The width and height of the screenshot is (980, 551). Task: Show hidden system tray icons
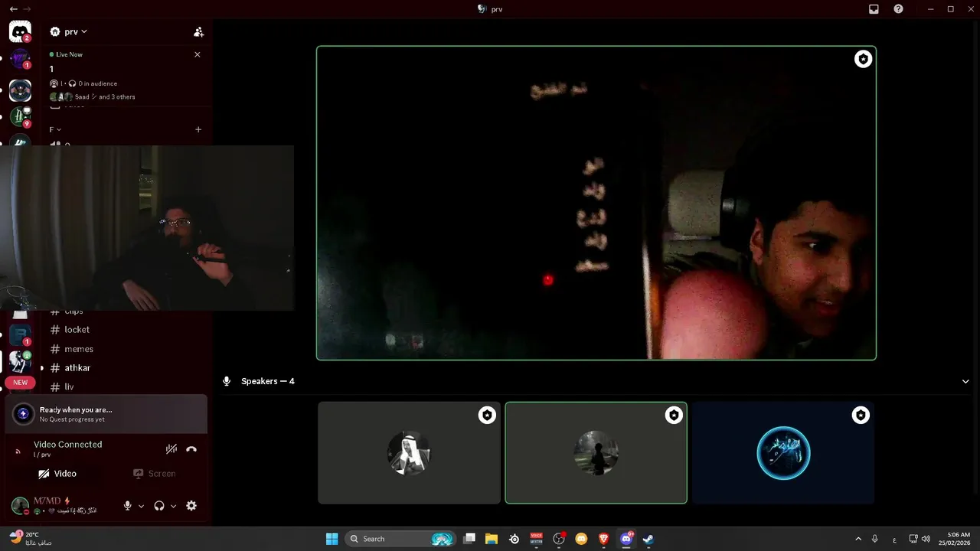[858, 539]
